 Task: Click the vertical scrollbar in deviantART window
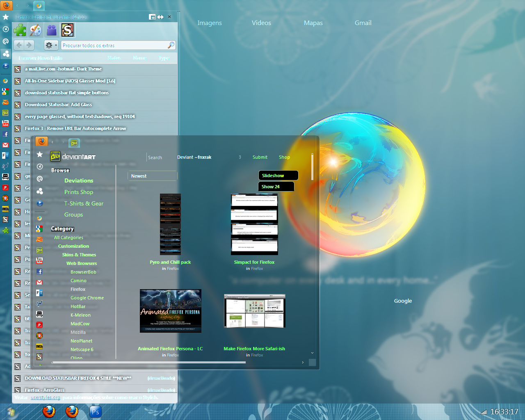pyautogui.click(x=312, y=167)
